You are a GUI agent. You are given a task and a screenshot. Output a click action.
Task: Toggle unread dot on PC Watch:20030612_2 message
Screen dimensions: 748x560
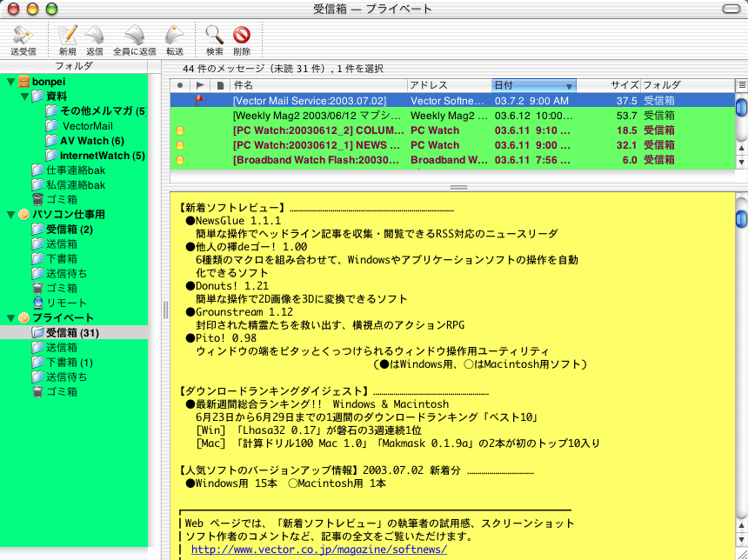(180, 130)
